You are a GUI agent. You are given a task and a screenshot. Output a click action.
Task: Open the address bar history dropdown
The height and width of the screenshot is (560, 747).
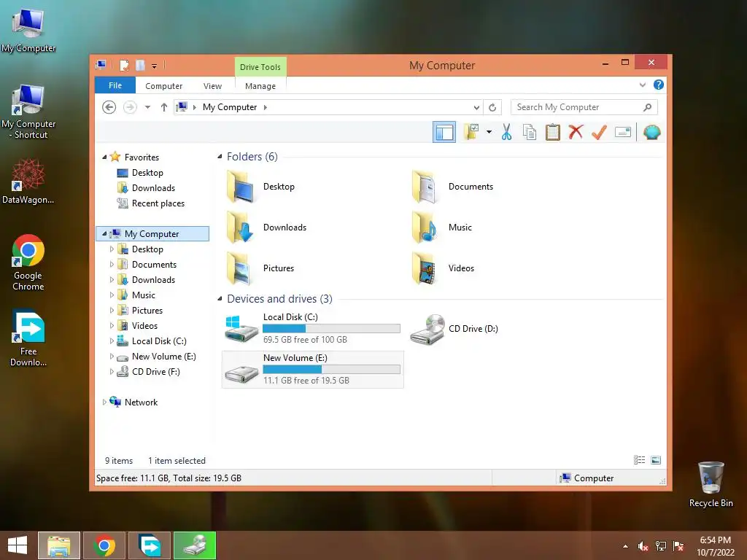[x=476, y=107]
